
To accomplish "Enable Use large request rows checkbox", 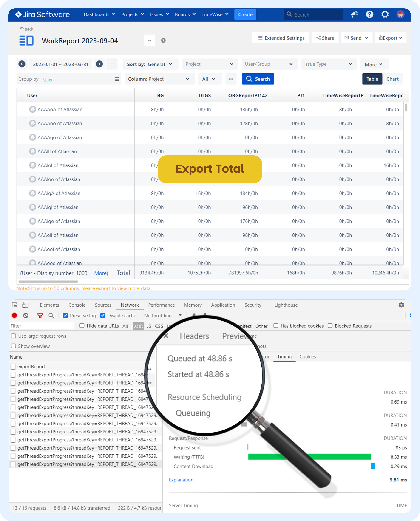I will (x=14, y=336).
